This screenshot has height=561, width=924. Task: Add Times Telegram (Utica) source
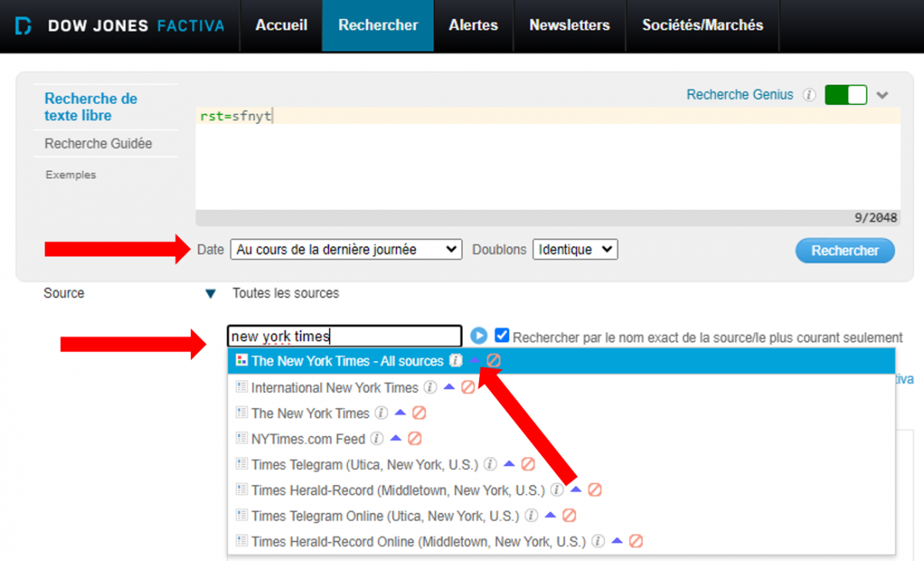point(508,465)
